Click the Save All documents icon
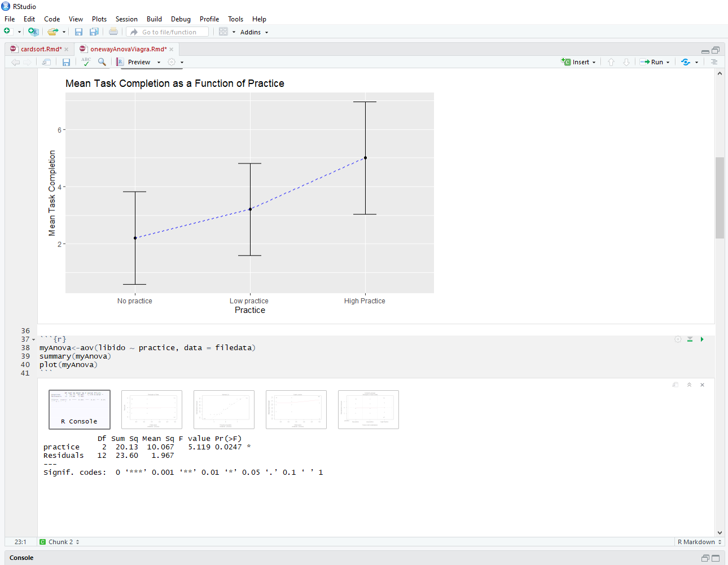728x565 pixels. point(94,32)
